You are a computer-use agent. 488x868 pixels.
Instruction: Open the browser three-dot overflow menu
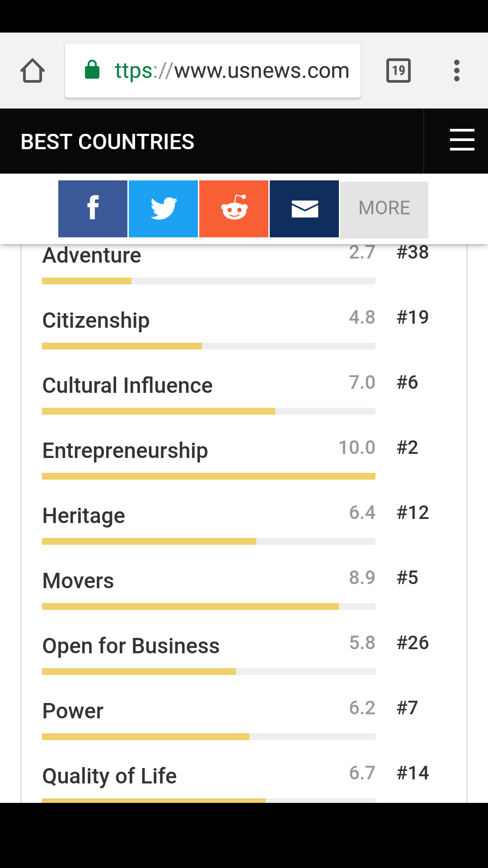click(457, 71)
